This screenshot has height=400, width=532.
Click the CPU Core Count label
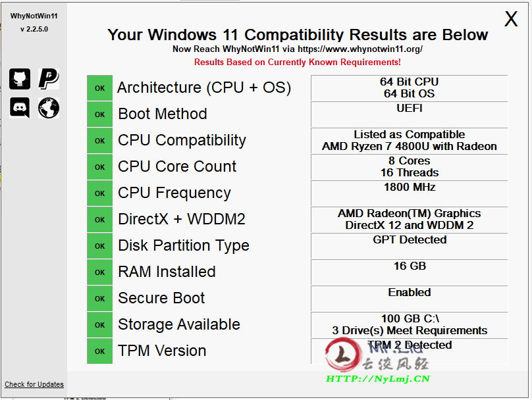tap(177, 166)
